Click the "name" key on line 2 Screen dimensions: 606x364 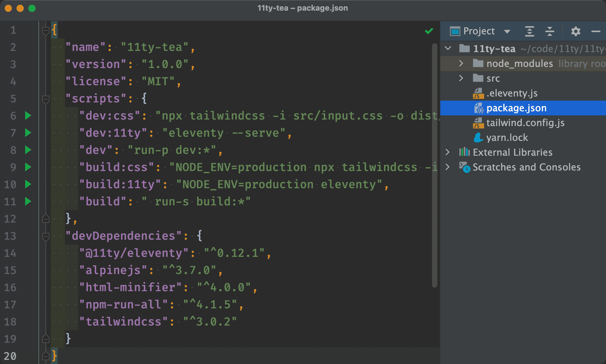(86, 47)
